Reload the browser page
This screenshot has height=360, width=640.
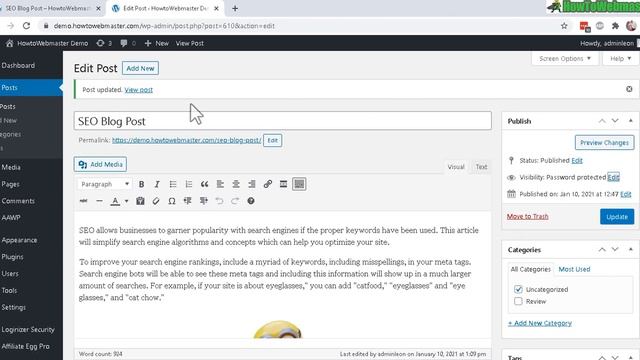pyautogui.click(x=27, y=26)
